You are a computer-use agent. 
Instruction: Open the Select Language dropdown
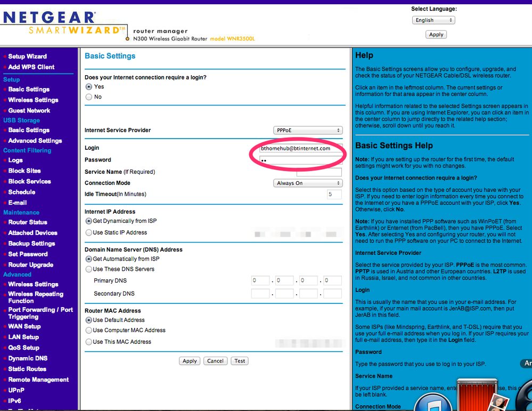click(433, 20)
